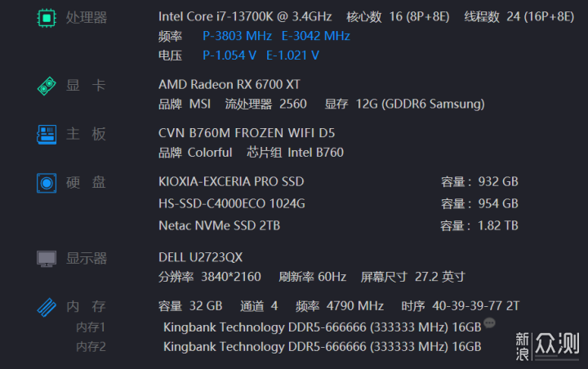
Task: Click the blue memory stripes icon
Action: click(x=47, y=307)
